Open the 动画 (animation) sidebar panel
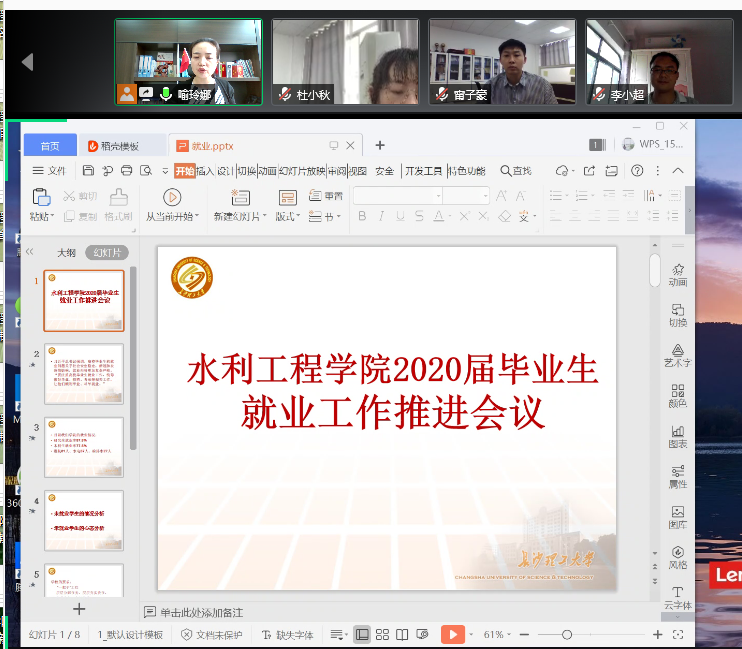Image resolution: width=742 pixels, height=649 pixels. 678,274
